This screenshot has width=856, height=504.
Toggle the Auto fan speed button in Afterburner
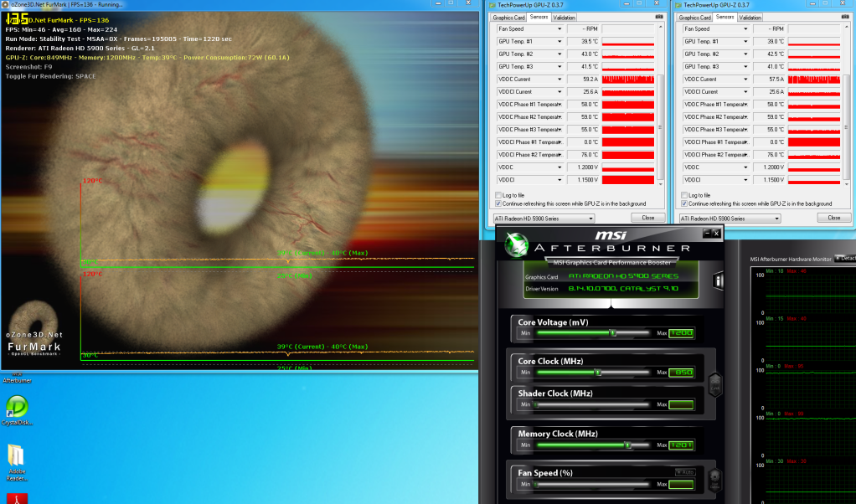tap(685, 472)
